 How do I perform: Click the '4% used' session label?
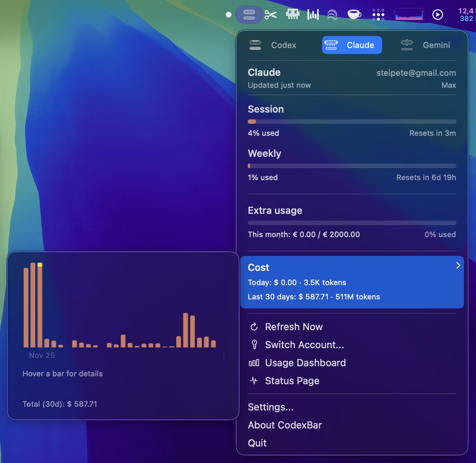[263, 133]
